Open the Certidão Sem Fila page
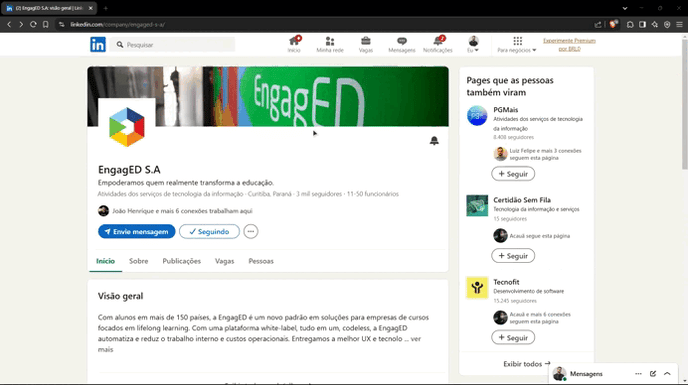The width and height of the screenshot is (688, 385). tap(522, 200)
